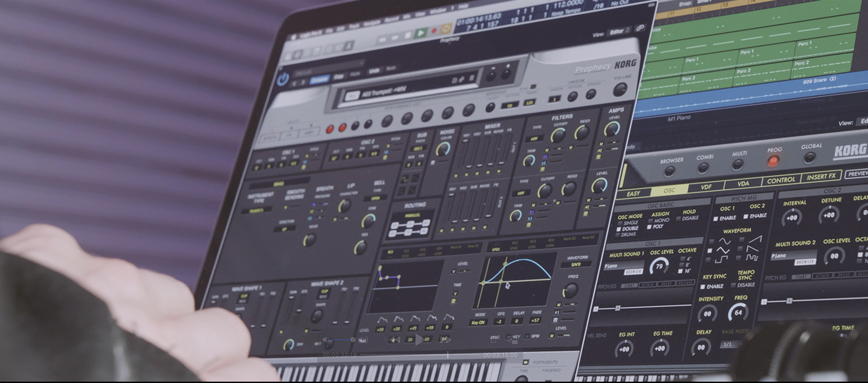868x383 pixels.
Task: Click the Paste button in the Prophecy header
Action: (x=356, y=74)
